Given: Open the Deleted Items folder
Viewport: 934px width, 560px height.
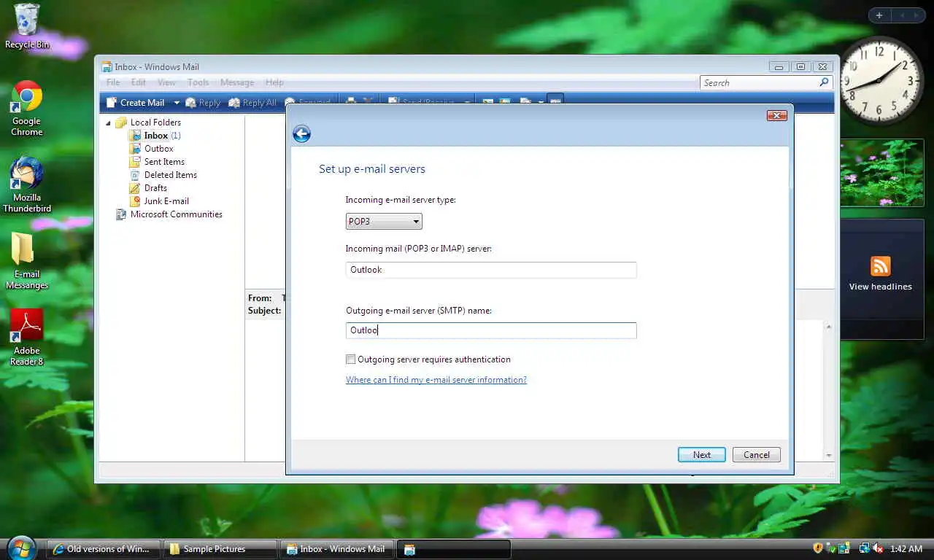Looking at the screenshot, I should coord(163,175).
